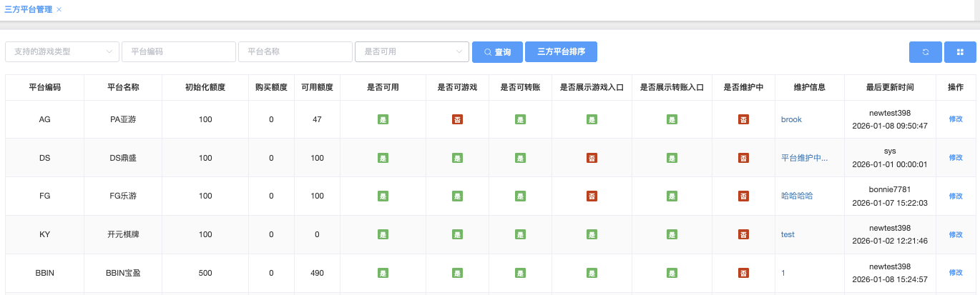Image resolution: width=980 pixels, height=295 pixels.
Task: Toggle AG row 是否可游戏 red status
Action: pyautogui.click(x=456, y=119)
